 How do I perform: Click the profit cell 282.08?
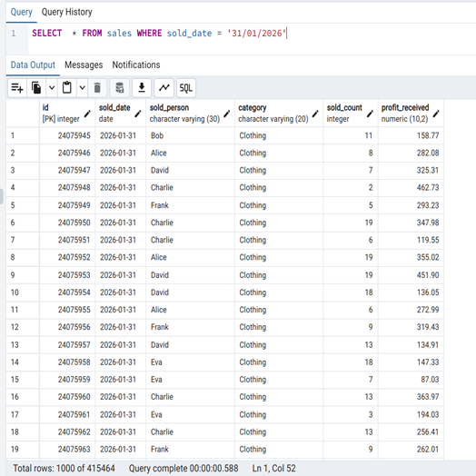click(411, 153)
